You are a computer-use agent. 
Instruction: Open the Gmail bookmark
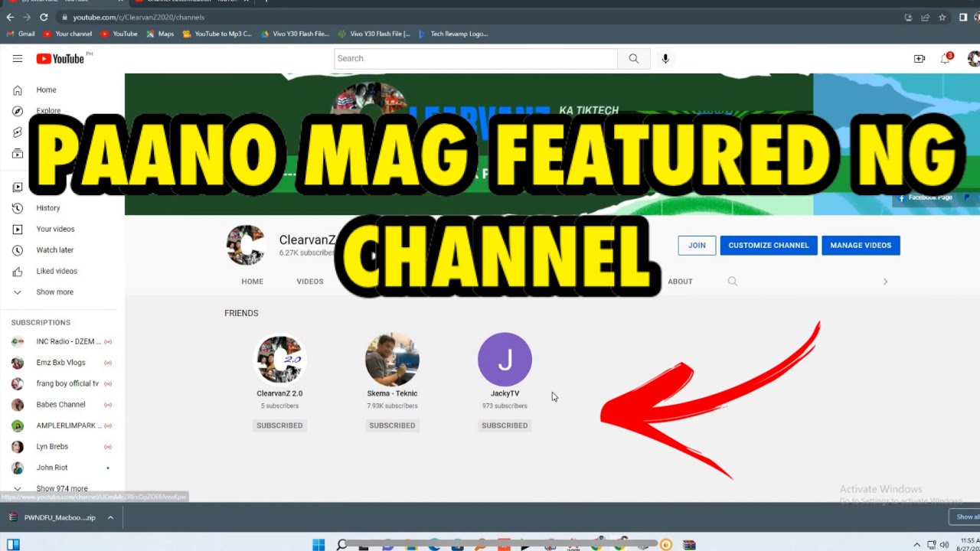(21, 34)
